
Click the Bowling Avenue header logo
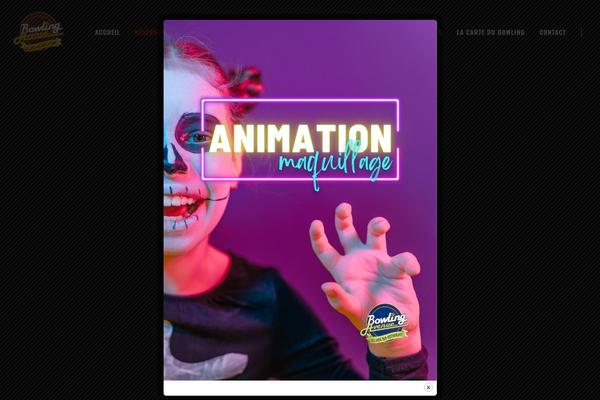click(38, 32)
